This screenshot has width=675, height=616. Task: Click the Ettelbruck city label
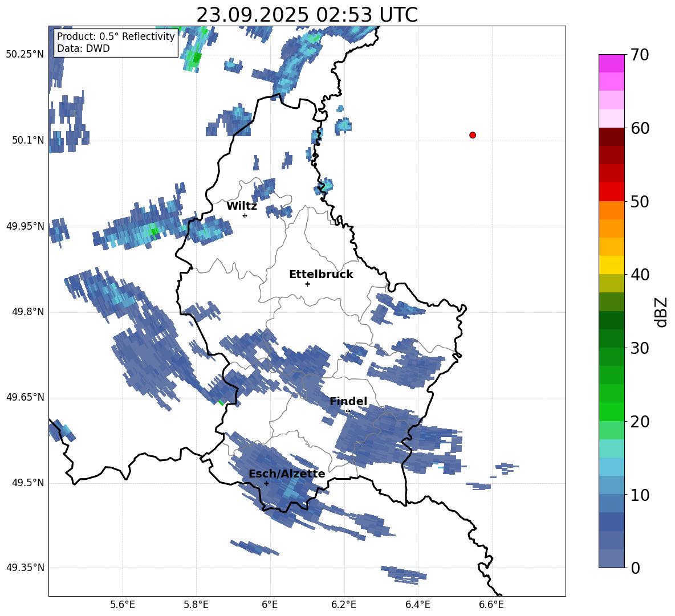point(321,275)
